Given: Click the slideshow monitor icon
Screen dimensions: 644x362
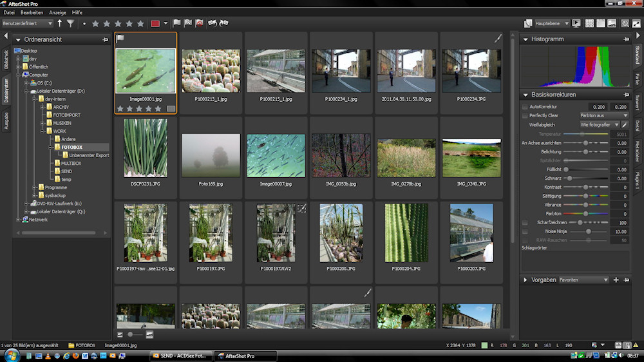Looking at the screenshot, I should (x=576, y=23).
